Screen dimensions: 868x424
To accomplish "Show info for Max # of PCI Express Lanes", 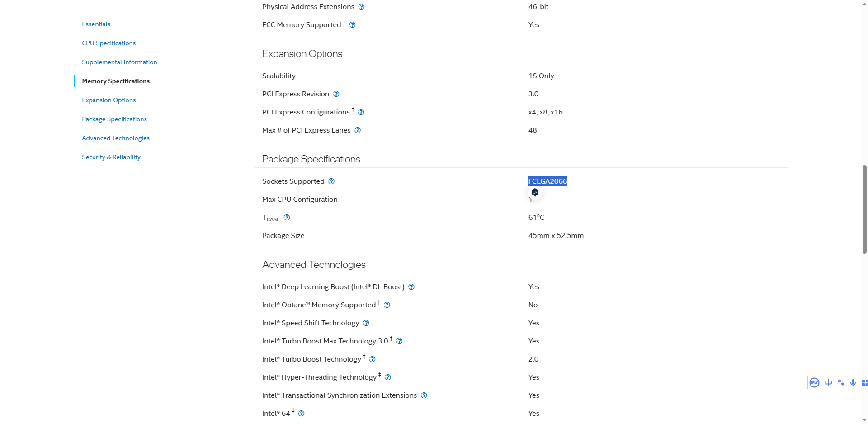I will 358,130.
